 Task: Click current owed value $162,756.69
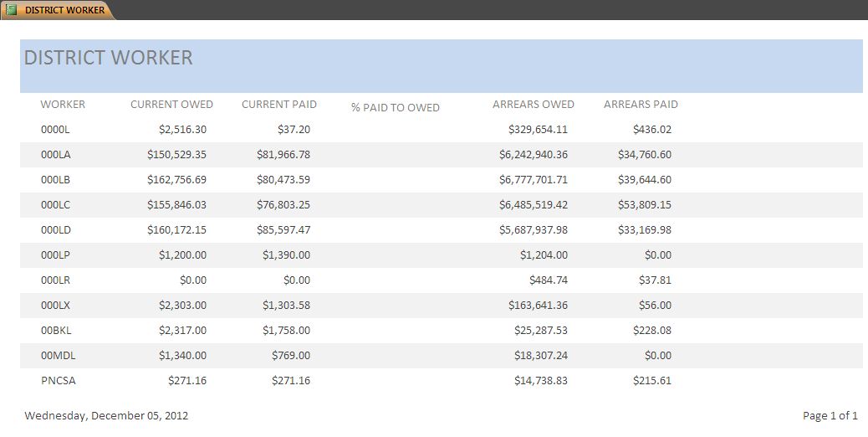click(176, 180)
